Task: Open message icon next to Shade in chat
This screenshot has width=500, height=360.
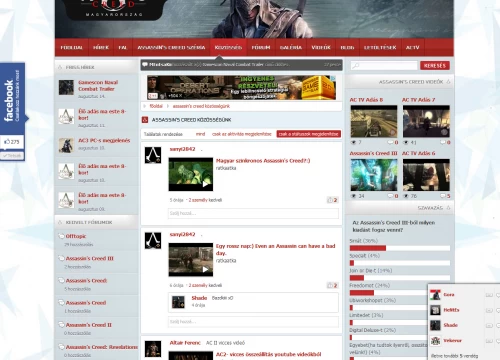Action: [489, 325]
